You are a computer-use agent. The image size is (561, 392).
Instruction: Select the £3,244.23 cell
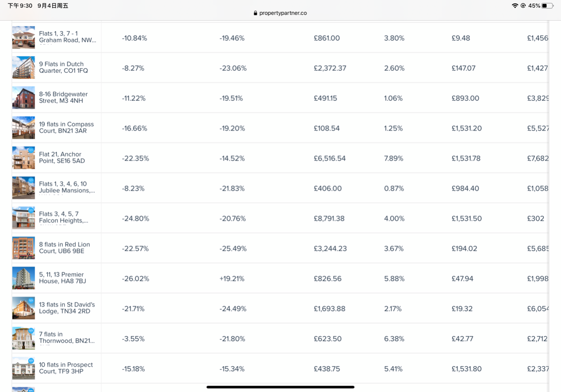tap(330, 249)
